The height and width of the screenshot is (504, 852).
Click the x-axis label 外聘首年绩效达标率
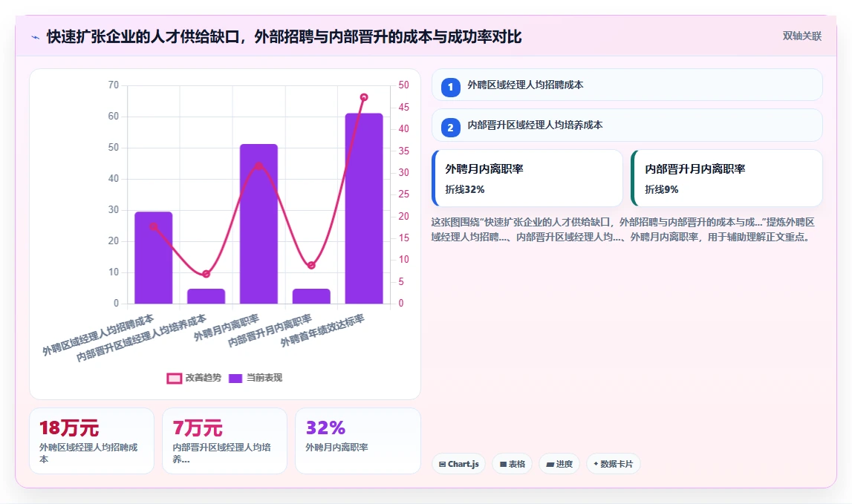click(x=322, y=330)
